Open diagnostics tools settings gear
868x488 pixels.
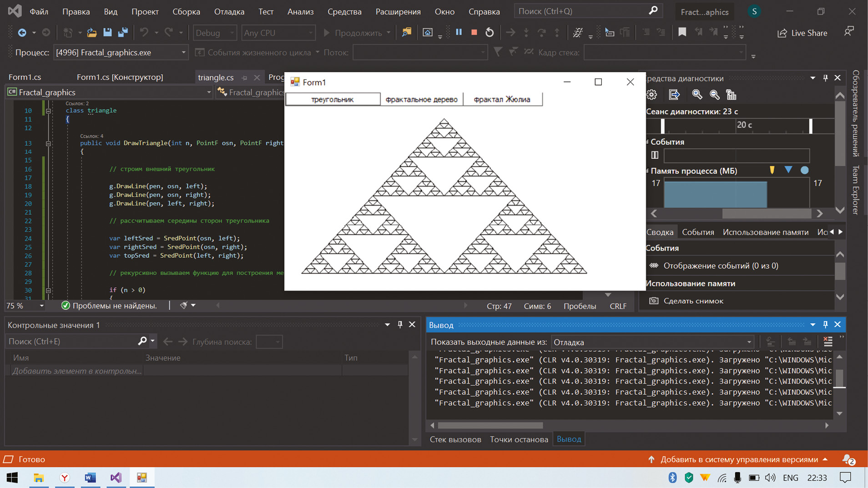(652, 95)
